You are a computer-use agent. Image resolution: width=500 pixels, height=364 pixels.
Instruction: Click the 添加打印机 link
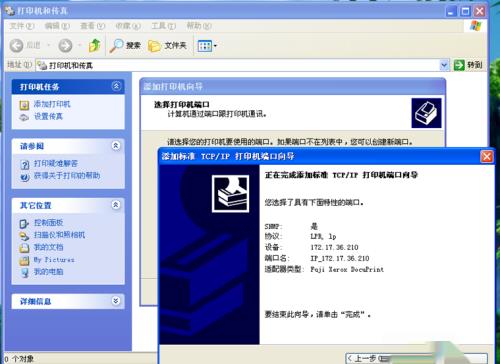pos(52,104)
